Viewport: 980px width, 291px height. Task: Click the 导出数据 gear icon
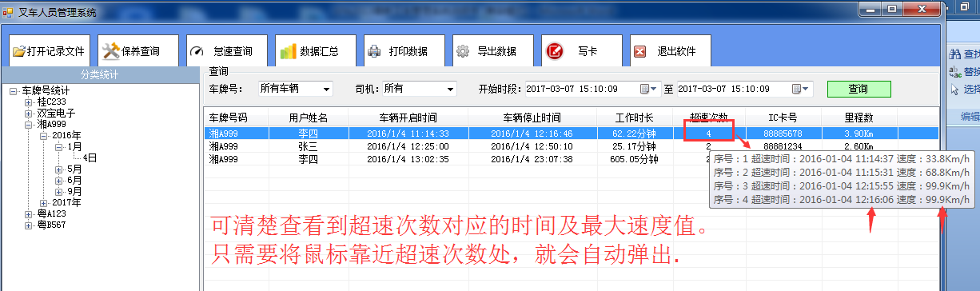pos(462,51)
